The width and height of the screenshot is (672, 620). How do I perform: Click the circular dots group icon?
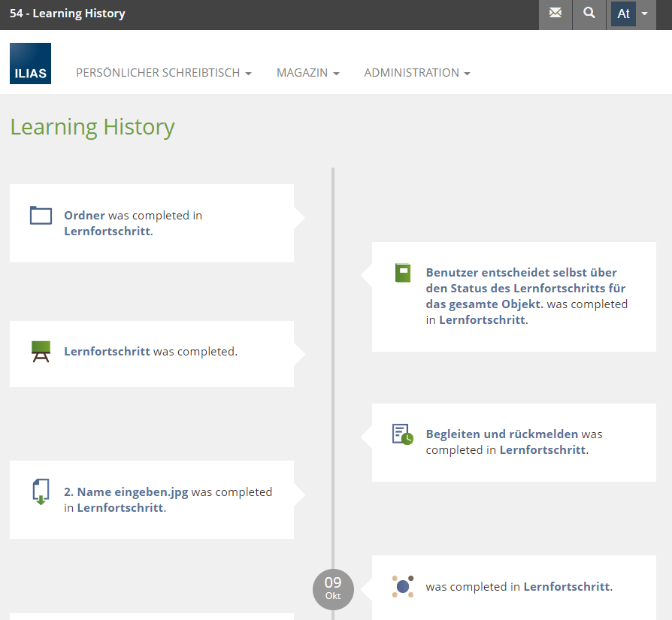coord(403,586)
